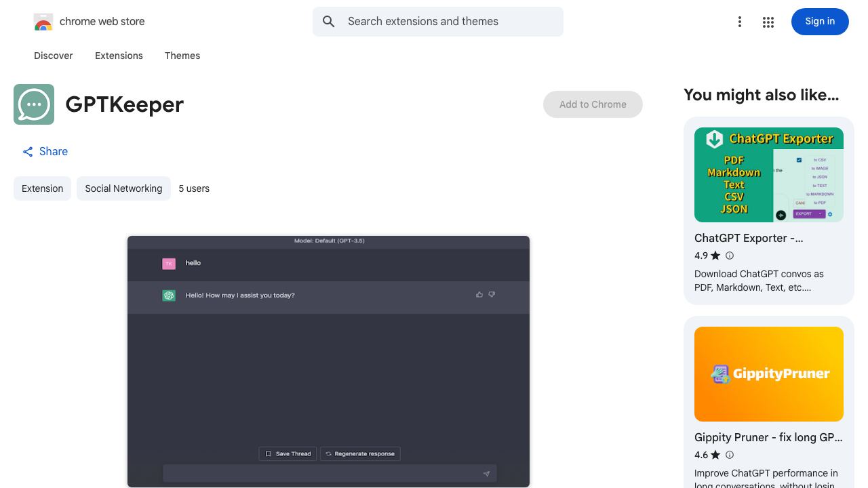868x488 pixels.
Task: Click the 5 users text
Action: click(x=194, y=188)
